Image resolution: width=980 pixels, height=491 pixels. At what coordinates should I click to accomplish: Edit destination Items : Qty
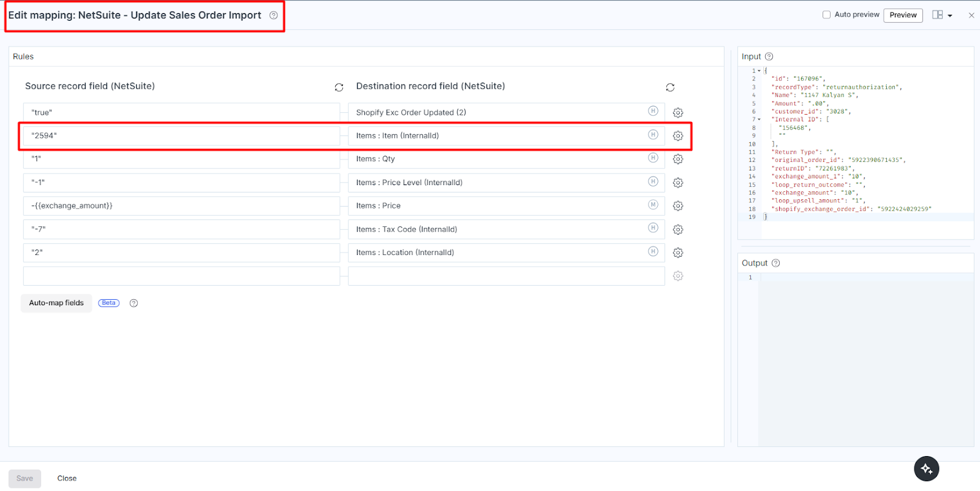pos(506,159)
